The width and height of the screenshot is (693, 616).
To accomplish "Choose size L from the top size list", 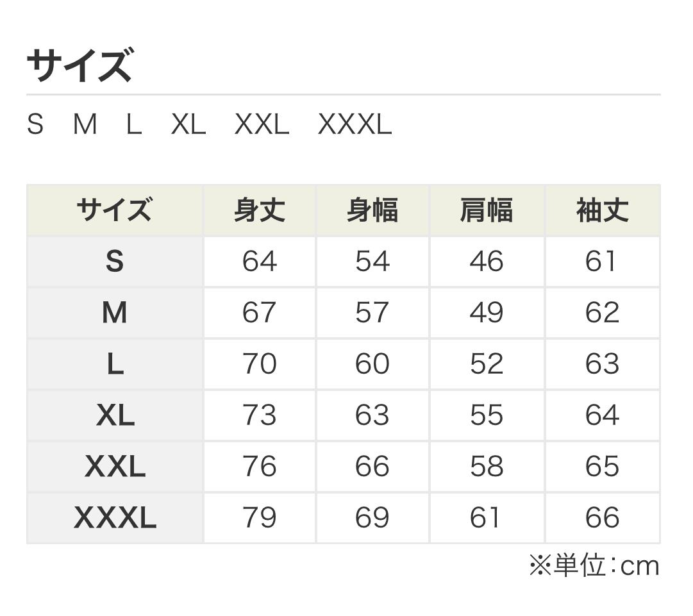I will pos(133,124).
